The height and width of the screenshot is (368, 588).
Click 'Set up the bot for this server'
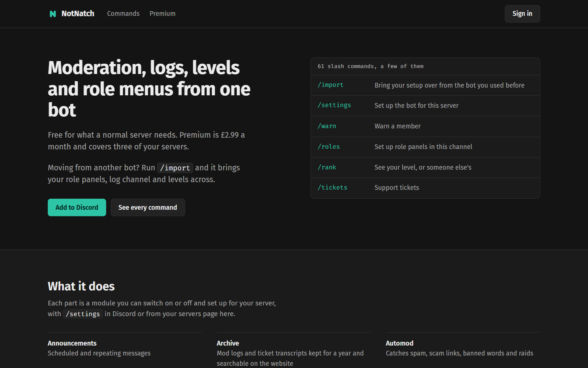coord(416,106)
